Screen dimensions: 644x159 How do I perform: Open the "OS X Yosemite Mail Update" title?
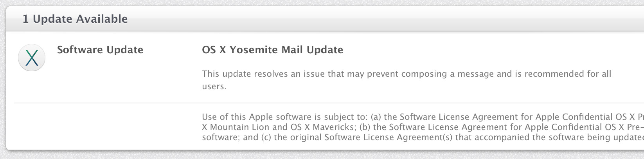click(x=272, y=50)
